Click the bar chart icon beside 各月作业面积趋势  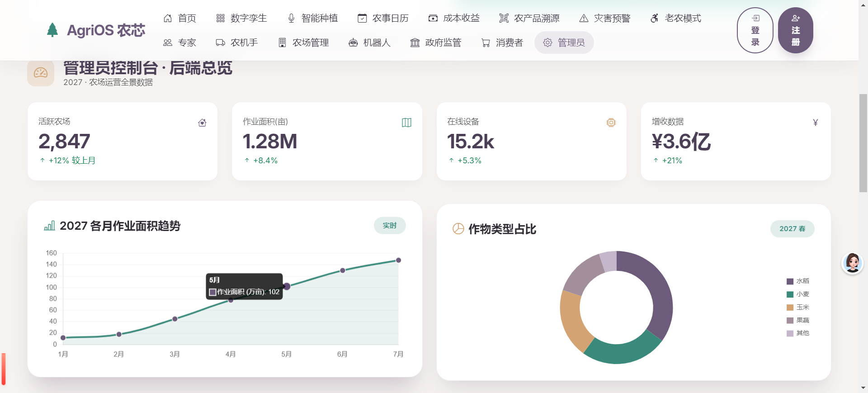(x=49, y=226)
